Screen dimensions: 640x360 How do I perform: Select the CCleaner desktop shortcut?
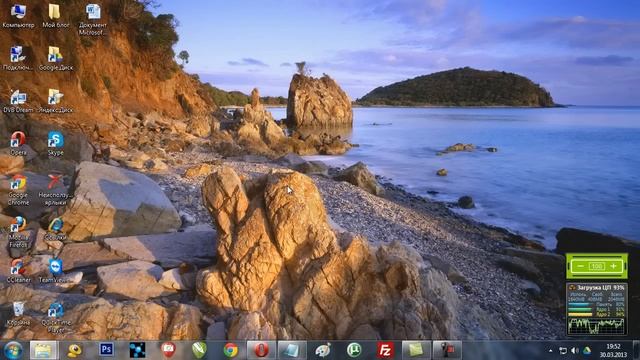(18, 271)
